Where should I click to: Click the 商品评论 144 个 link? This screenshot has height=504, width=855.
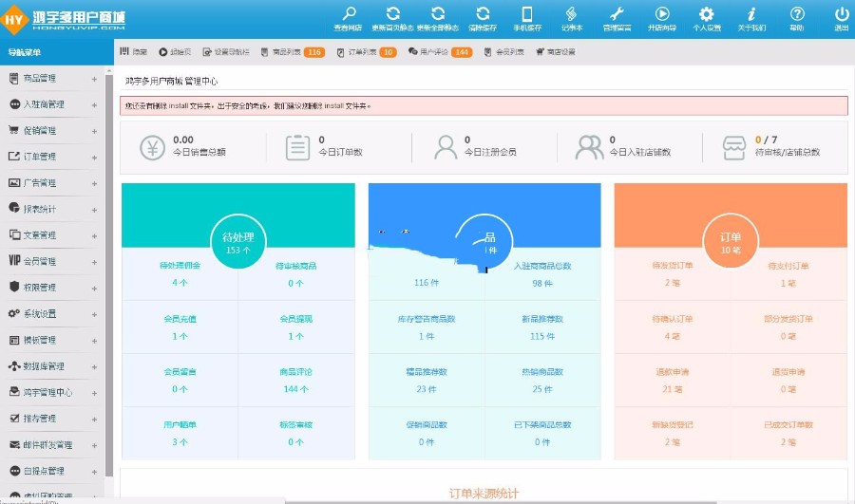[295, 381]
